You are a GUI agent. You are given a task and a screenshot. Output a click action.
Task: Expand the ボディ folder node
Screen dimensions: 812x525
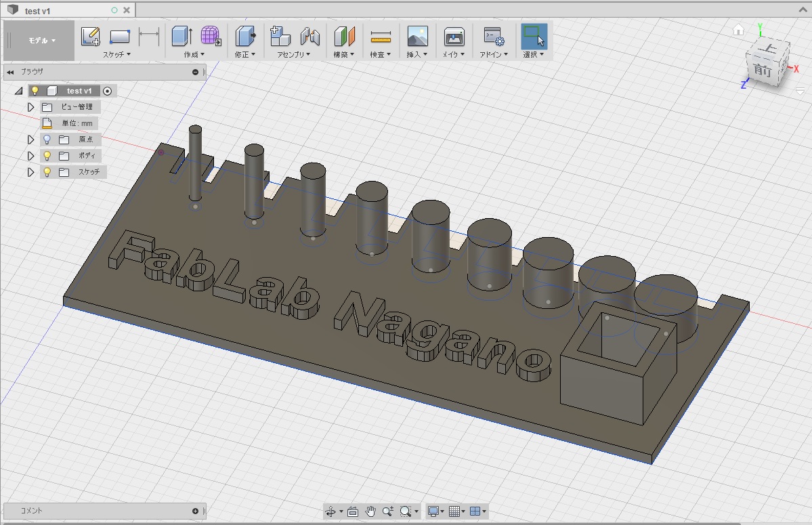point(30,156)
